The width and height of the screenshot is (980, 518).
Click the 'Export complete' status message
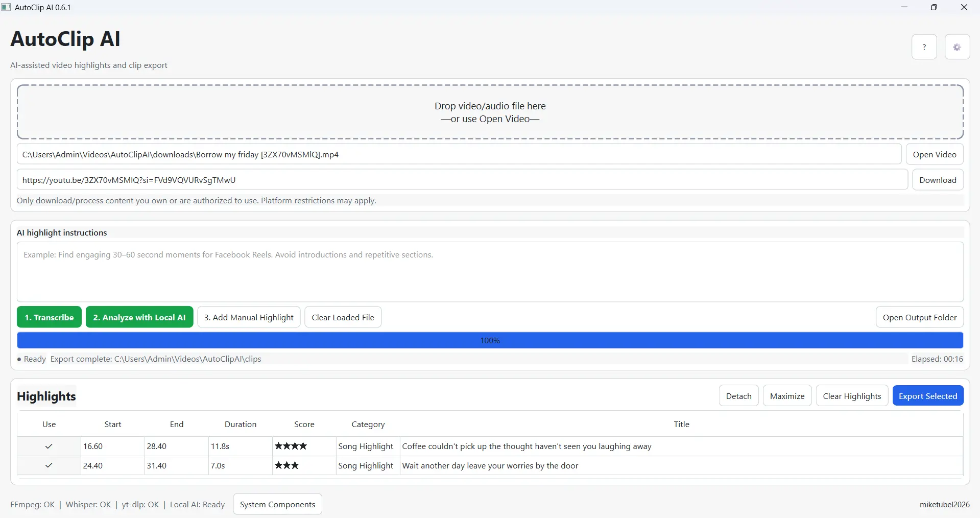156,359
